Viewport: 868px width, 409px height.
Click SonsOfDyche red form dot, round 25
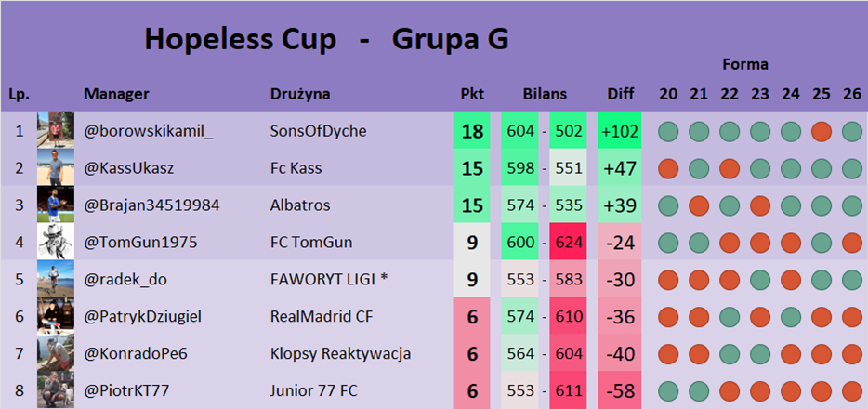(x=822, y=131)
